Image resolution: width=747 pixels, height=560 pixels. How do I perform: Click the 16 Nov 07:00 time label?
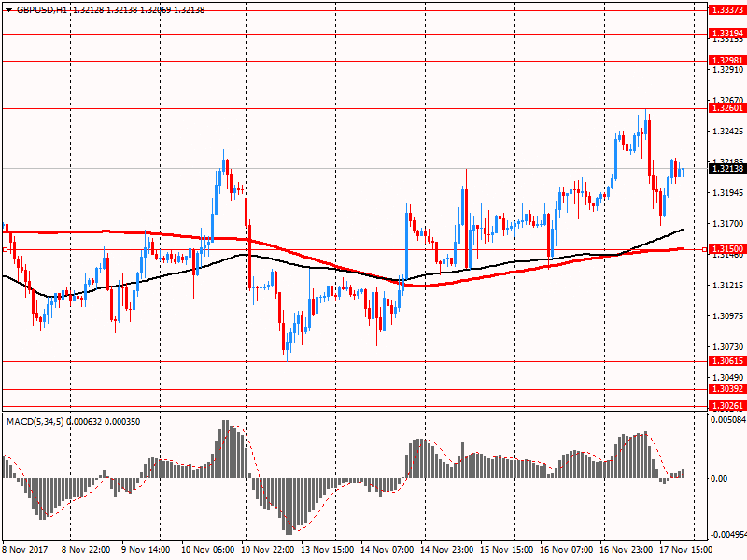(567, 550)
